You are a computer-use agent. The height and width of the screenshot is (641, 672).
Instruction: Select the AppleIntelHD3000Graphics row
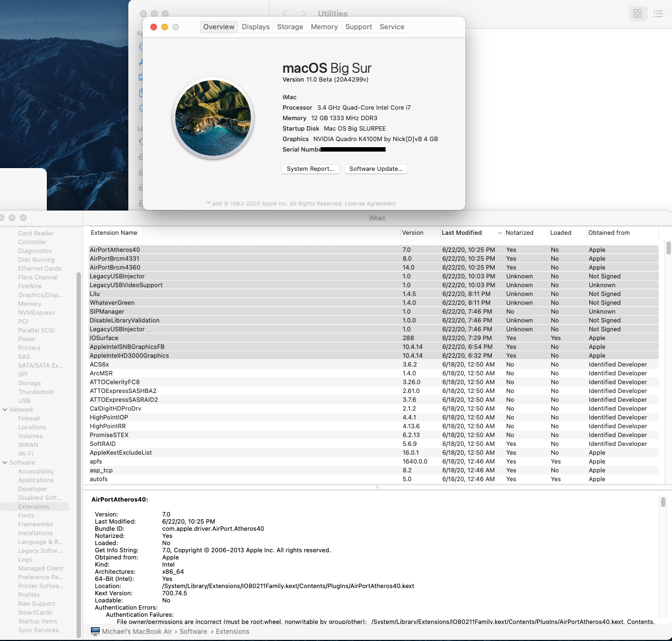[x=373, y=355]
